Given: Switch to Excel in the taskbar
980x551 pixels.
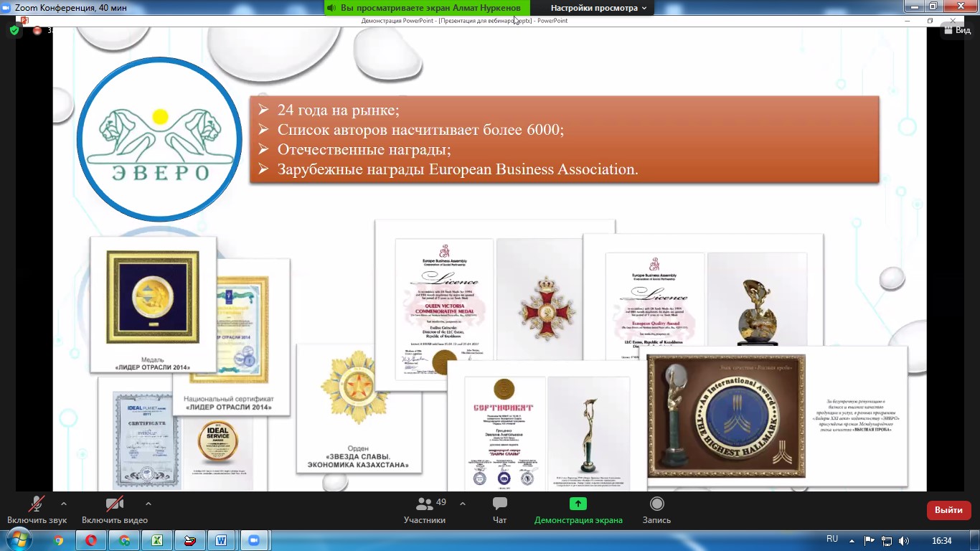Looking at the screenshot, I should click(156, 540).
